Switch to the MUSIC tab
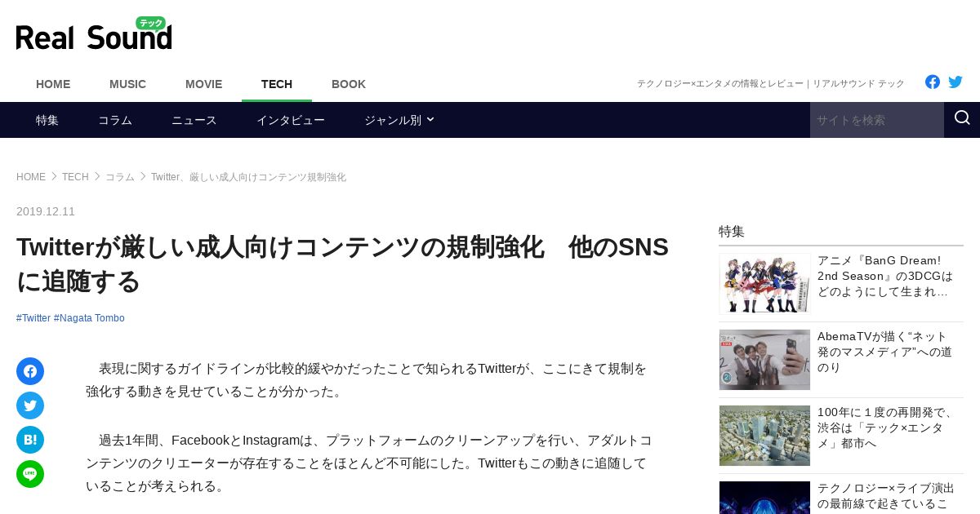Image resolution: width=980 pixels, height=514 pixels. coord(127,84)
